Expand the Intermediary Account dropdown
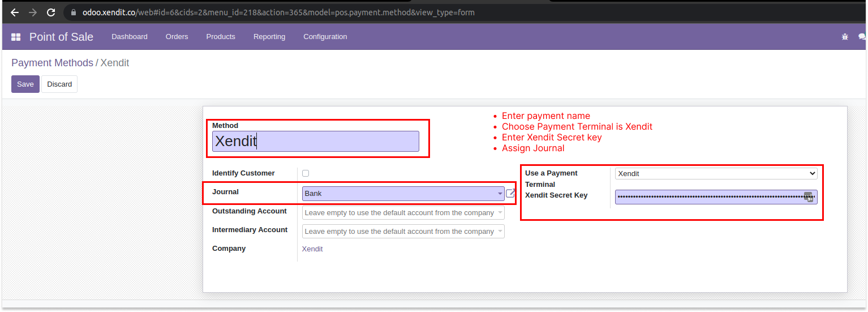Image resolution: width=868 pixels, height=312 pixels. [x=403, y=231]
